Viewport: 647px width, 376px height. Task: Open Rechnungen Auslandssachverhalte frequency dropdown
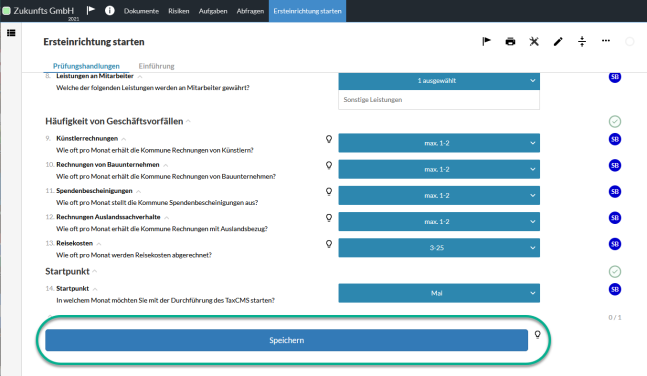tap(439, 222)
